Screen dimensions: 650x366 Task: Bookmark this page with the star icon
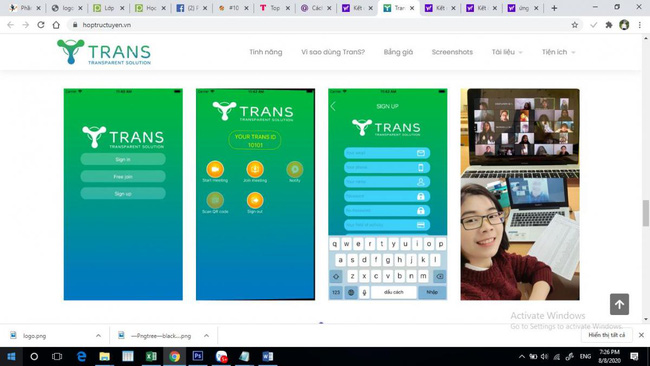point(575,25)
